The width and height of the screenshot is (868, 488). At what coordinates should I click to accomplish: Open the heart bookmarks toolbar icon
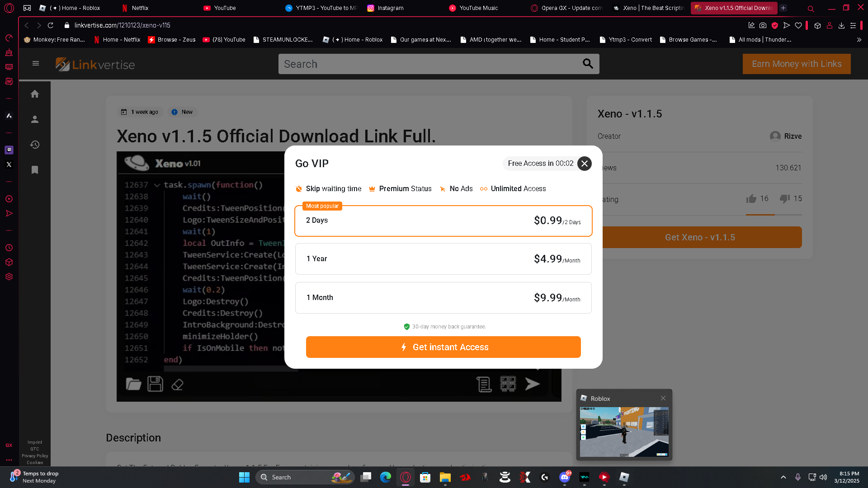[798, 25]
